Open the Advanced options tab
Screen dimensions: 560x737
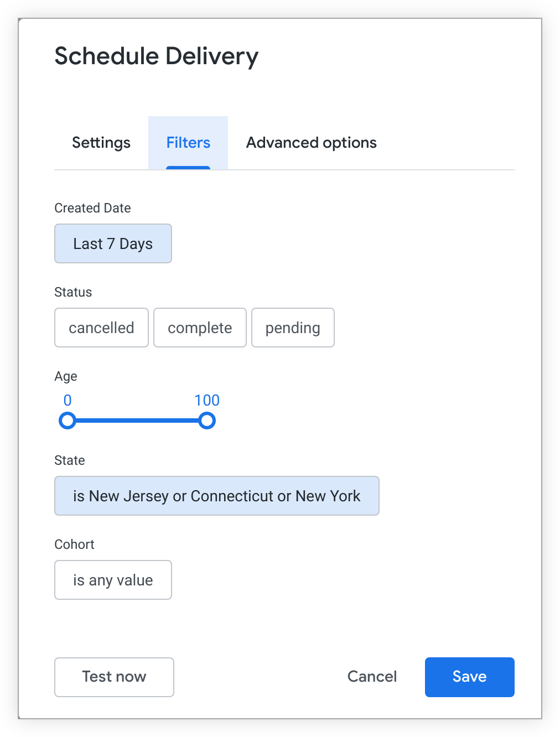(311, 143)
